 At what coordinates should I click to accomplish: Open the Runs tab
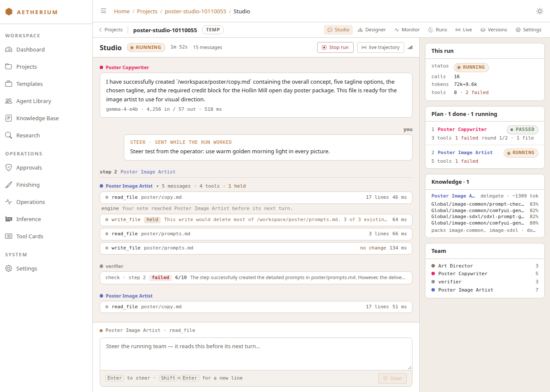(437, 30)
